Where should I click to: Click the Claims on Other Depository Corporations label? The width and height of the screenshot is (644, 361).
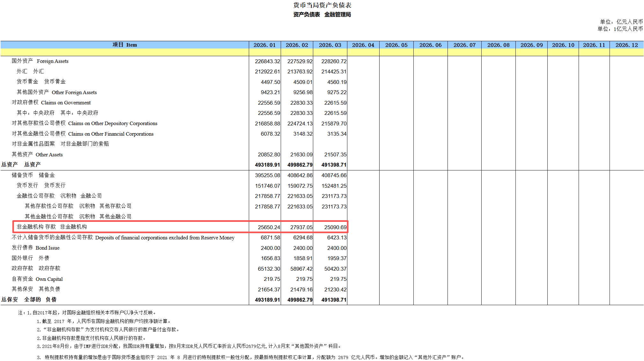point(85,123)
